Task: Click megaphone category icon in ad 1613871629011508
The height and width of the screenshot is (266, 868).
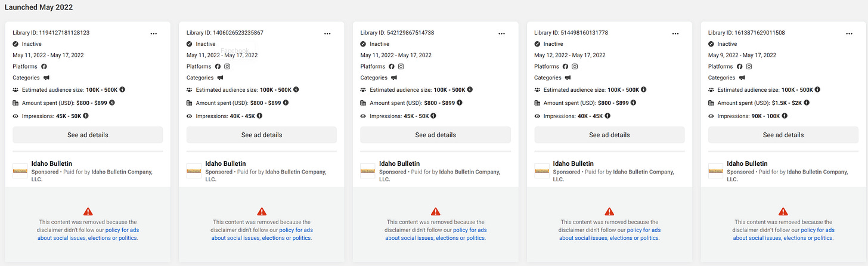Action: tap(742, 78)
